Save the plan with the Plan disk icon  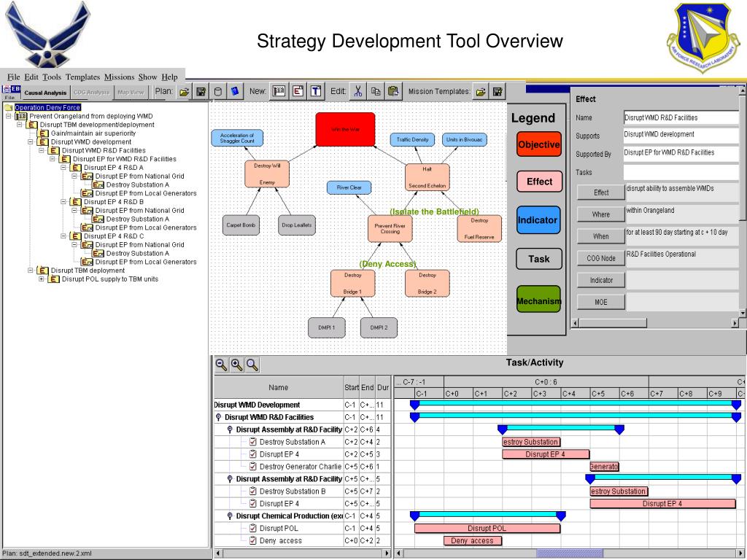[201, 91]
